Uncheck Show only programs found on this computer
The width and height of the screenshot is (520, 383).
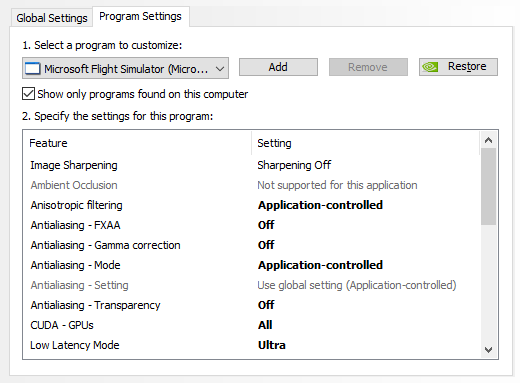[29, 94]
